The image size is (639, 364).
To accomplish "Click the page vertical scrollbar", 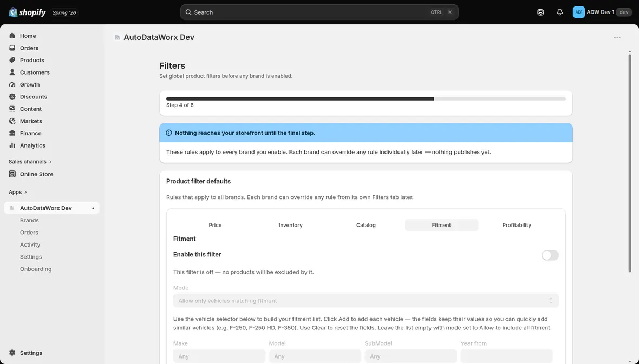I will click(630, 163).
